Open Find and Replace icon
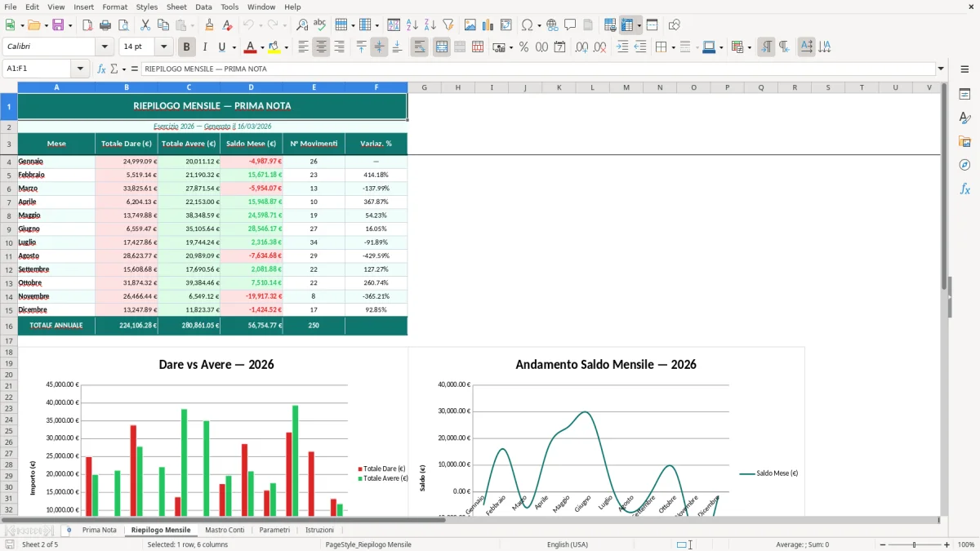980x551 pixels. (302, 25)
